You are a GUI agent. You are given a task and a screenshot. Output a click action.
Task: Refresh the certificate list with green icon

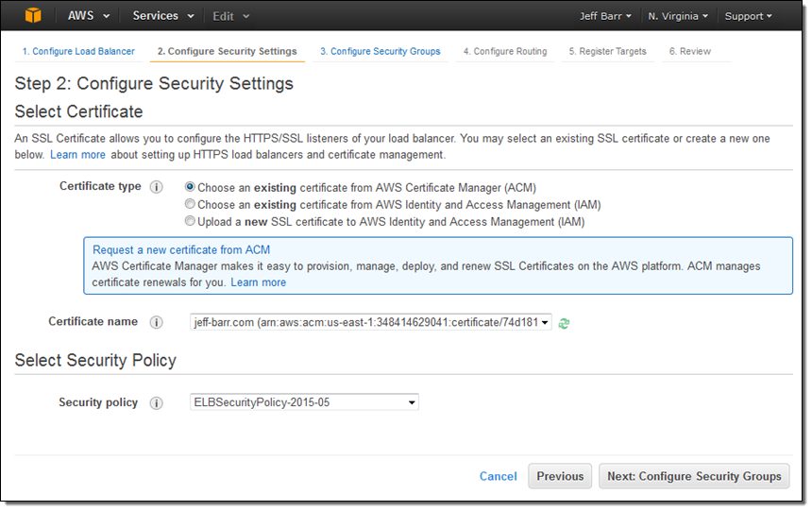564,323
